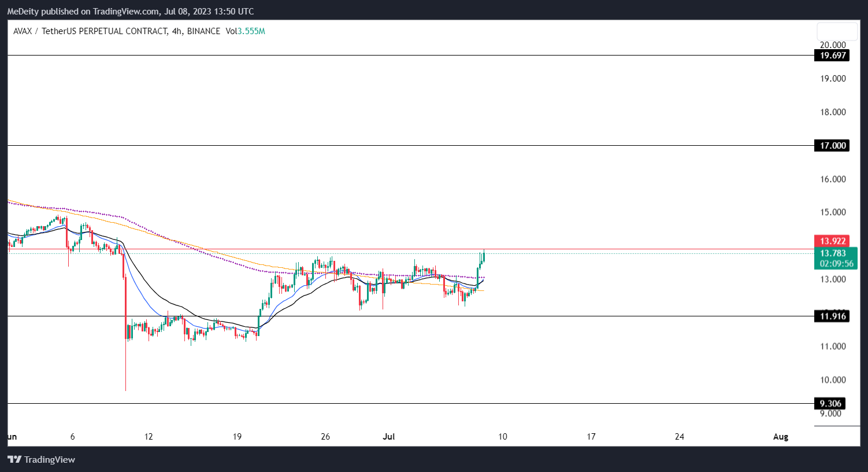Click the 20.000 price scale value
This screenshot has width=868, height=472.
coord(832,45)
